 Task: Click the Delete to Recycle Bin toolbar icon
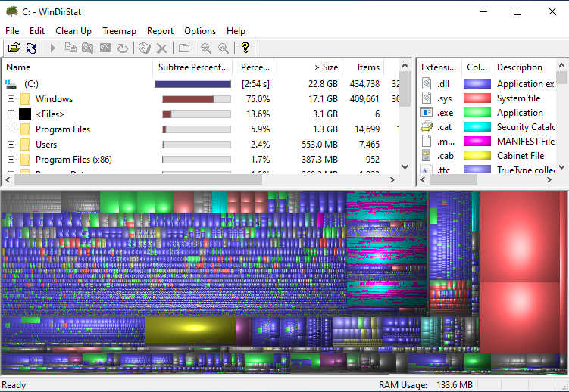click(x=145, y=48)
